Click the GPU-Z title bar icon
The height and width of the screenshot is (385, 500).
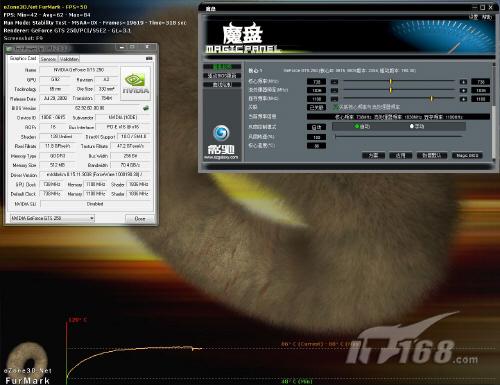coord(9,49)
